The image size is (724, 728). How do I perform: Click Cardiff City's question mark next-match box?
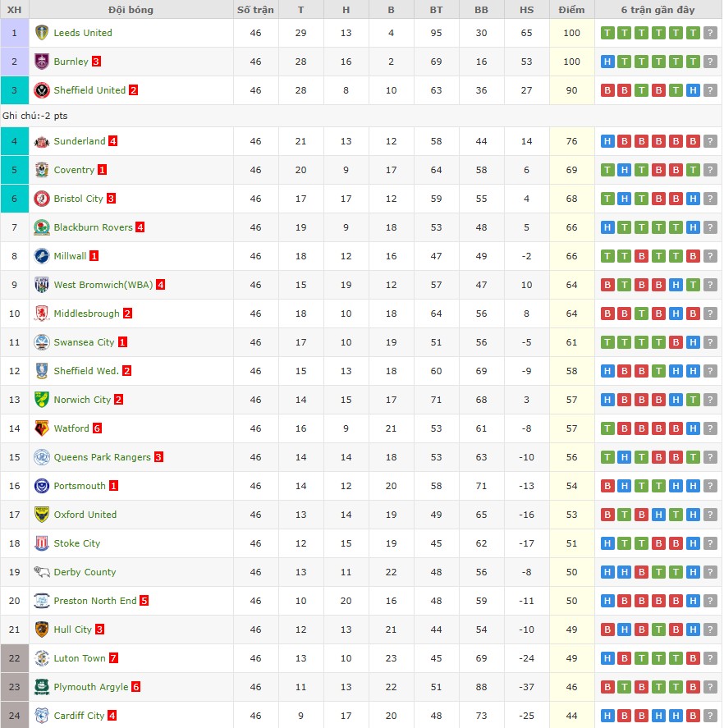tap(710, 716)
